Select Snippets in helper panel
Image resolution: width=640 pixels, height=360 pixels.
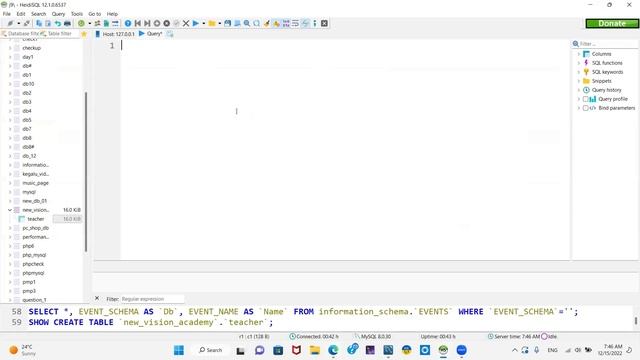(x=602, y=81)
